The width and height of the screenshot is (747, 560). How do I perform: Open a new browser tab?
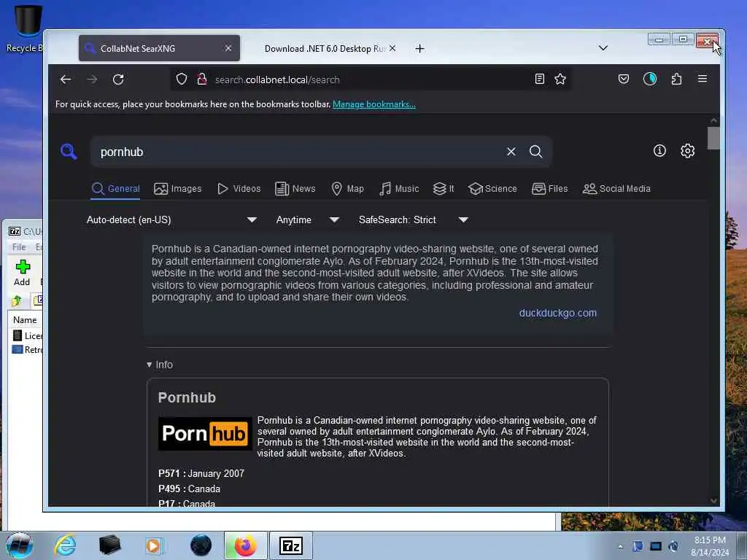(419, 49)
